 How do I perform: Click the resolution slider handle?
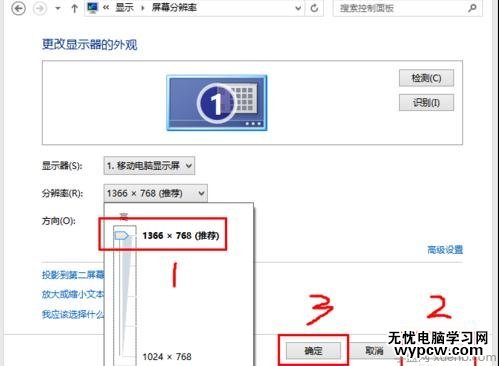pos(121,236)
